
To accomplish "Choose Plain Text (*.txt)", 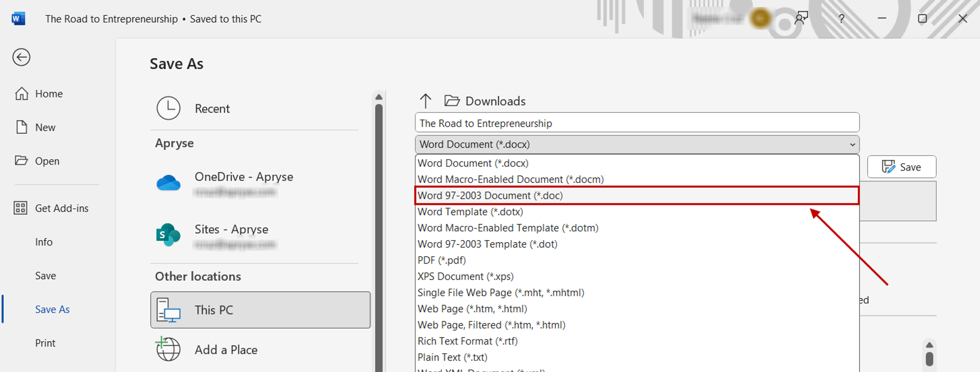I will (637, 358).
